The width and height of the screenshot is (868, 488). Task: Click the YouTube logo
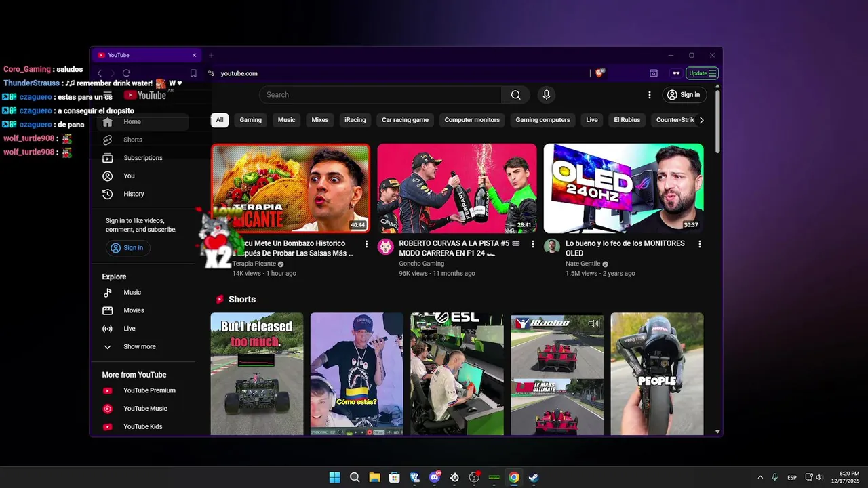coord(145,95)
